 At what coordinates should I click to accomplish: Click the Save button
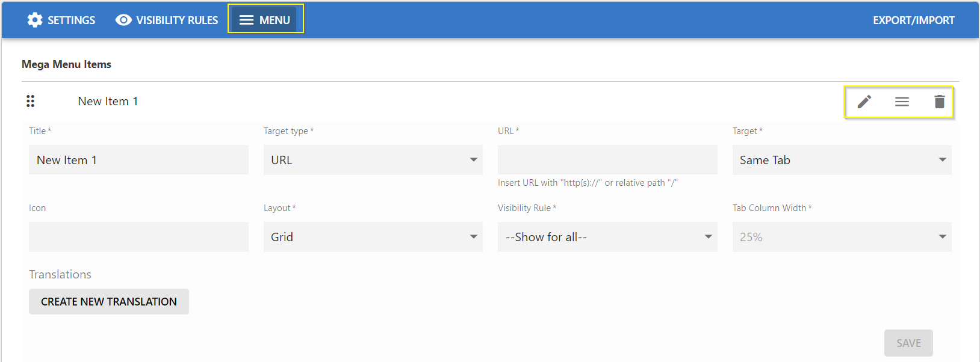(x=908, y=343)
